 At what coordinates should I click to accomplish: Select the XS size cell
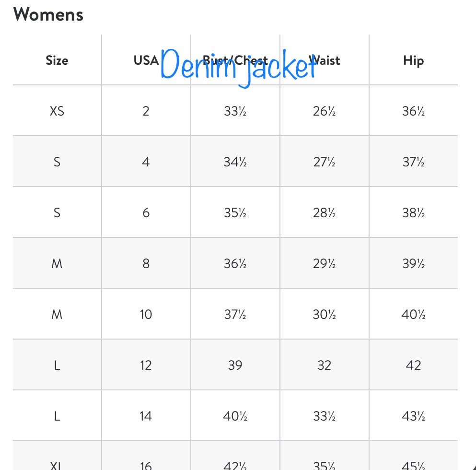[57, 111]
